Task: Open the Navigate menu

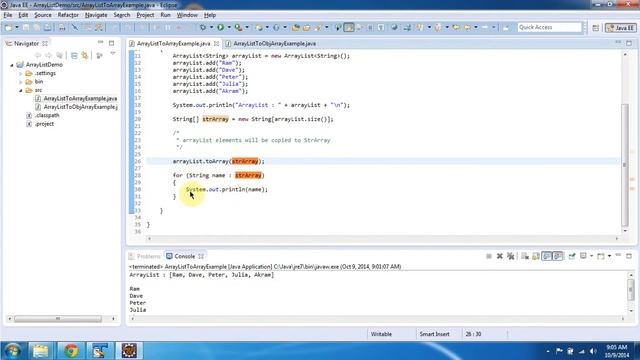Action: [x=96, y=15]
